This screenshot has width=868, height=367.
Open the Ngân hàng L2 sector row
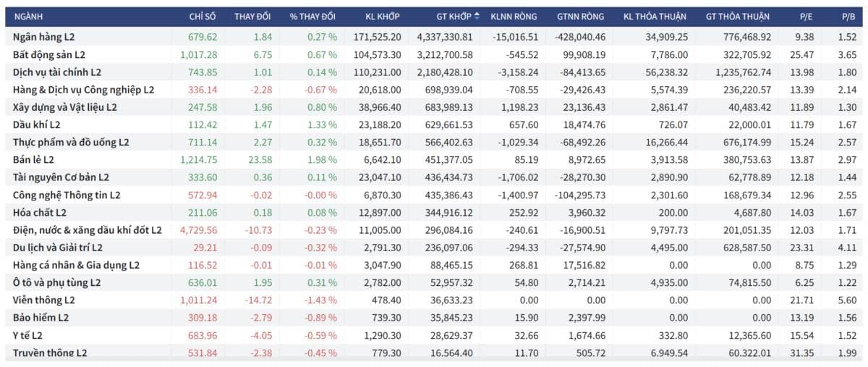[434, 36]
